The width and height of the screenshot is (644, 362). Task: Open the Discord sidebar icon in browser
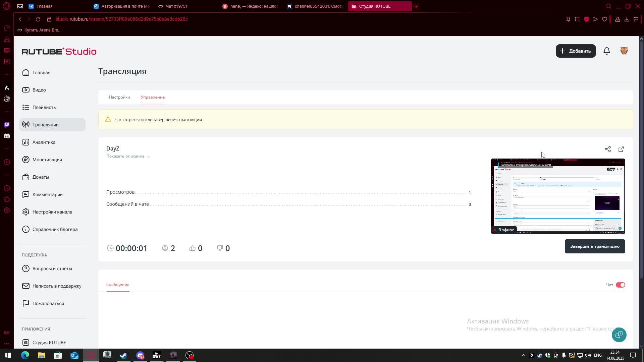pos(7,136)
